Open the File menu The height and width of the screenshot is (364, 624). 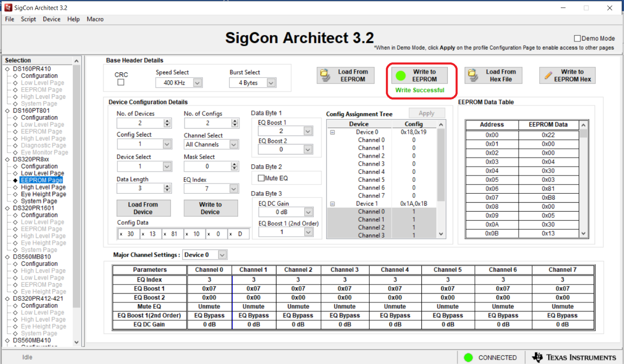(x=10, y=19)
